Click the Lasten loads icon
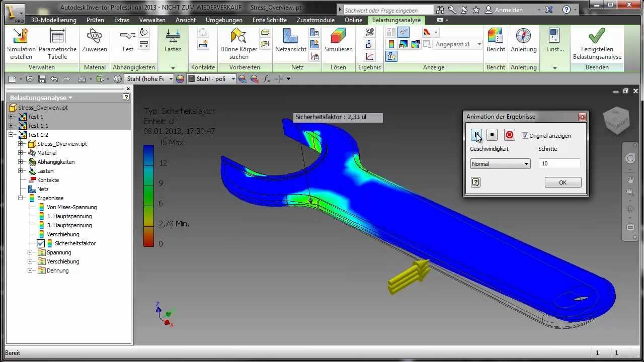Viewport: 644px width, 362px height. coord(173,36)
